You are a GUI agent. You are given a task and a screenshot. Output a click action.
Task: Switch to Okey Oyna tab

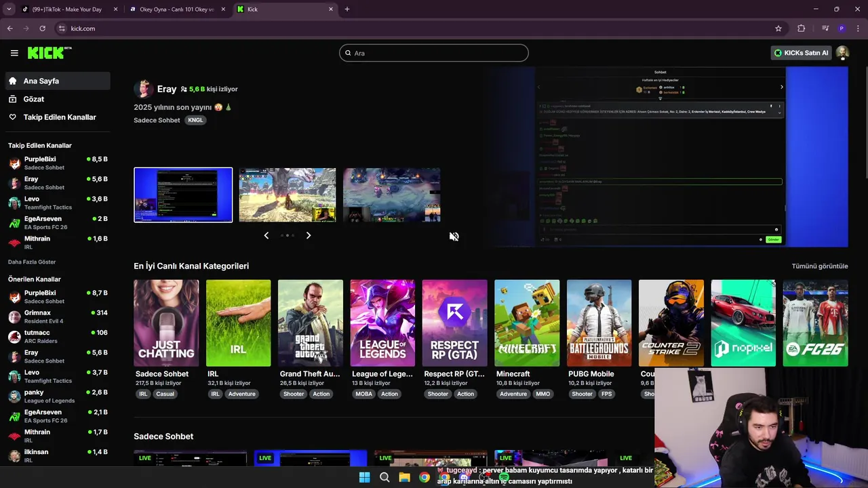pos(177,9)
